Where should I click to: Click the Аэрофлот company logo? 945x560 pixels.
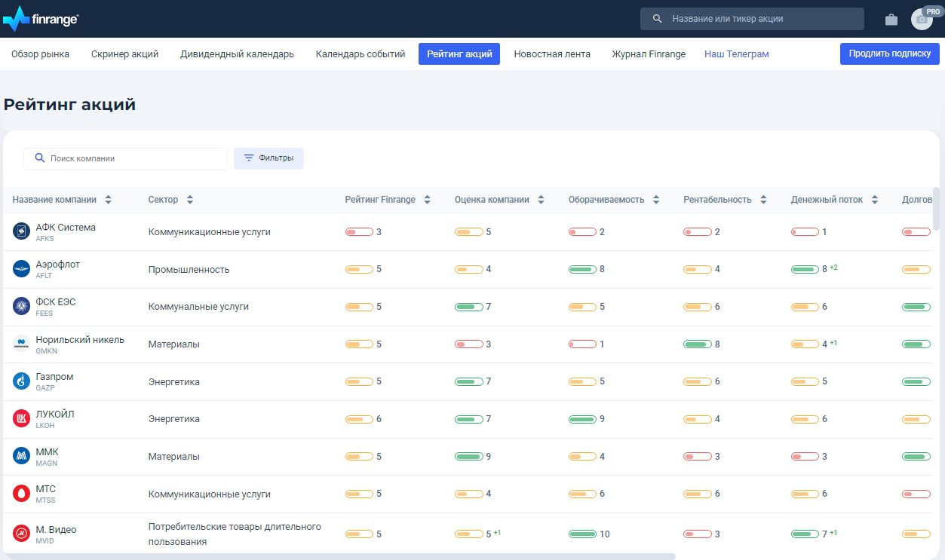tap(21, 269)
